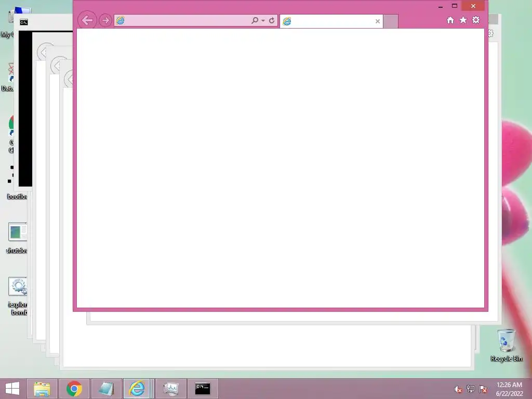
Task: Open a new tab in the front IE window
Action: pos(391,21)
